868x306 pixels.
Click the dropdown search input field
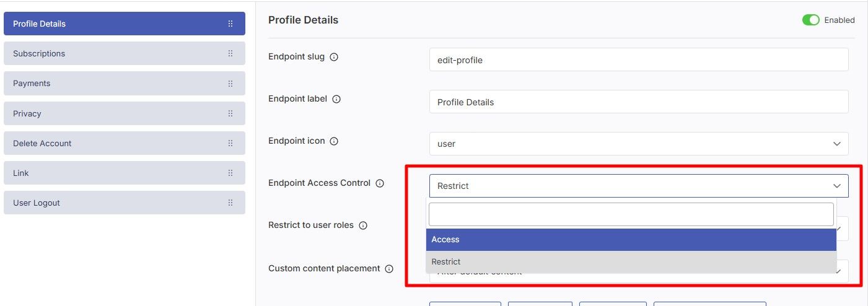pyautogui.click(x=631, y=214)
